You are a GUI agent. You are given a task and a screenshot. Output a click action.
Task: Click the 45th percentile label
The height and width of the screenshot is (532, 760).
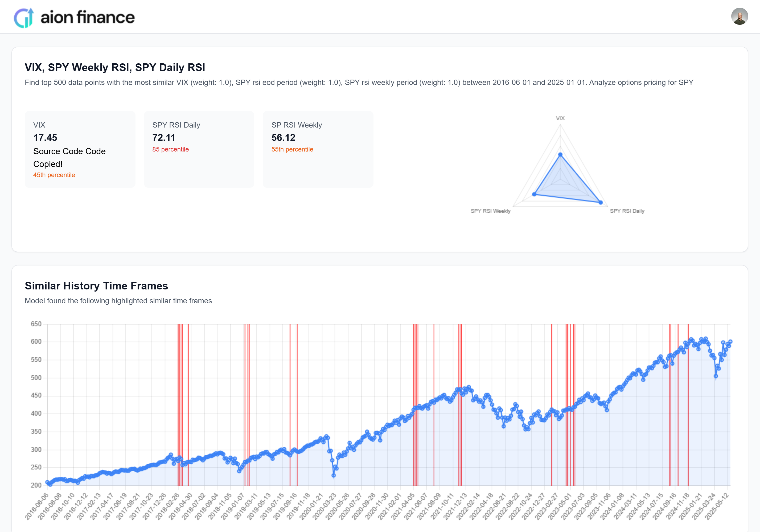[x=54, y=175]
